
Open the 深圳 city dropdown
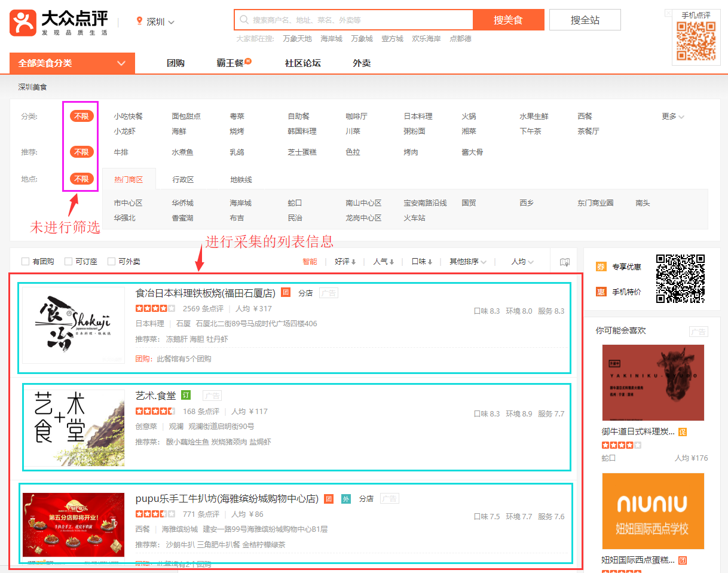(160, 22)
